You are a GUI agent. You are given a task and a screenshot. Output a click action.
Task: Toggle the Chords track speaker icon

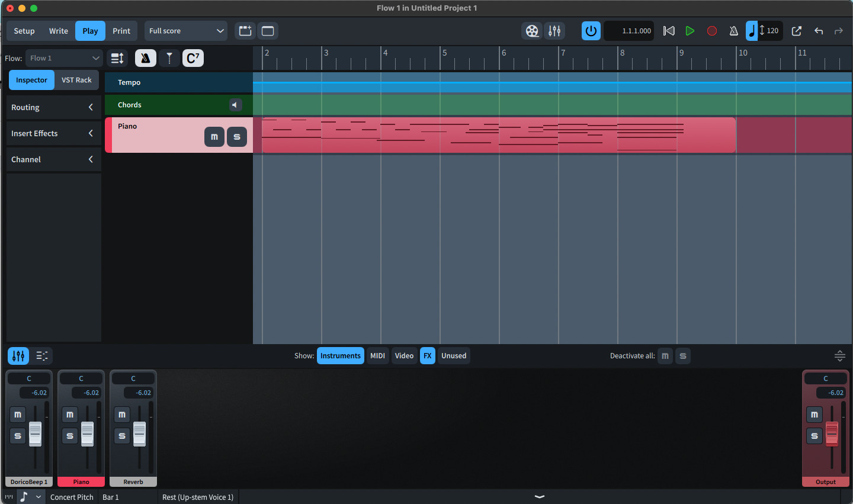[x=235, y=105]
